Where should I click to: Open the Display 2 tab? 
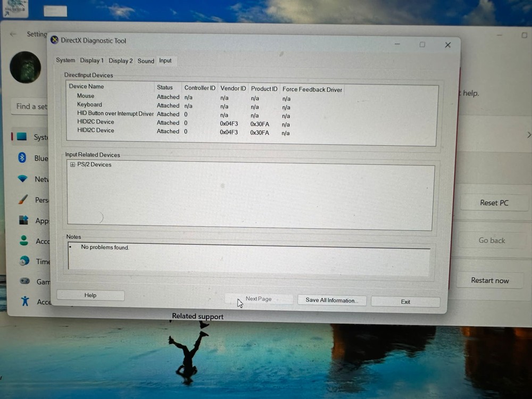(120, 61)
